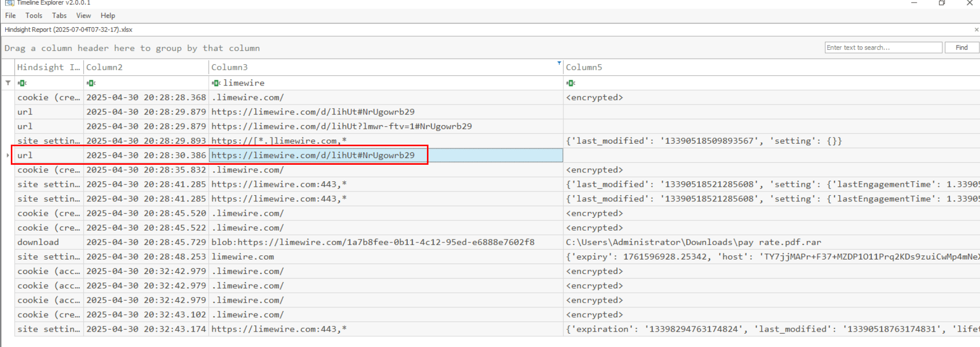This screenshot has height=347, width=980.
Task: Click the filter condition icon for Column3
Action: click(x=216, y=83)
